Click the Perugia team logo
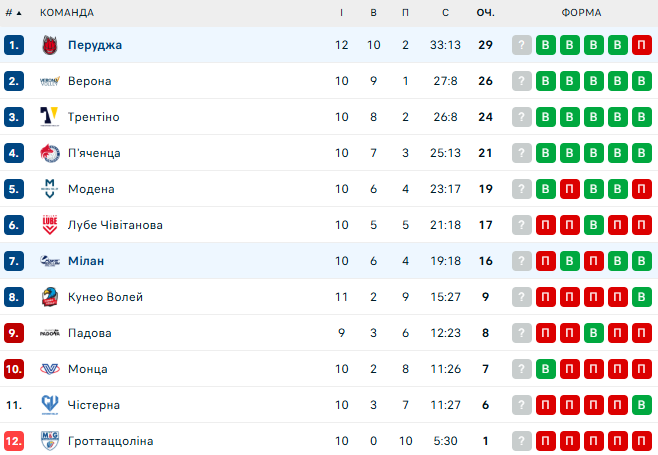This screenshot has width=658, height=455. 50,45
